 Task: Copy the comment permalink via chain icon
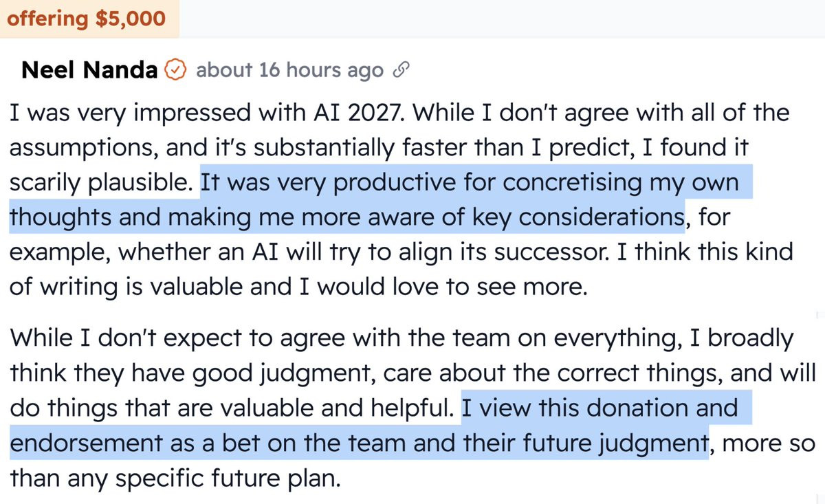point(401,70)
